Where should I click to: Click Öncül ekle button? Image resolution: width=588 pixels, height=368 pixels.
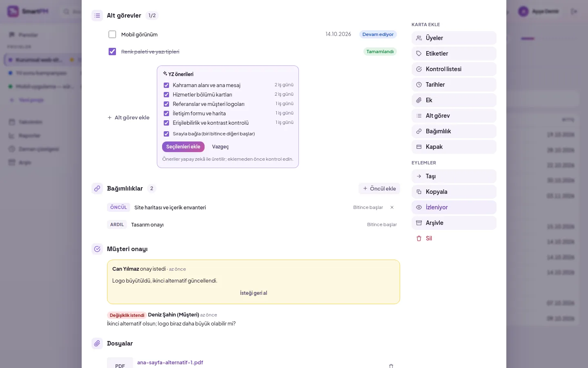click(379, 188)
